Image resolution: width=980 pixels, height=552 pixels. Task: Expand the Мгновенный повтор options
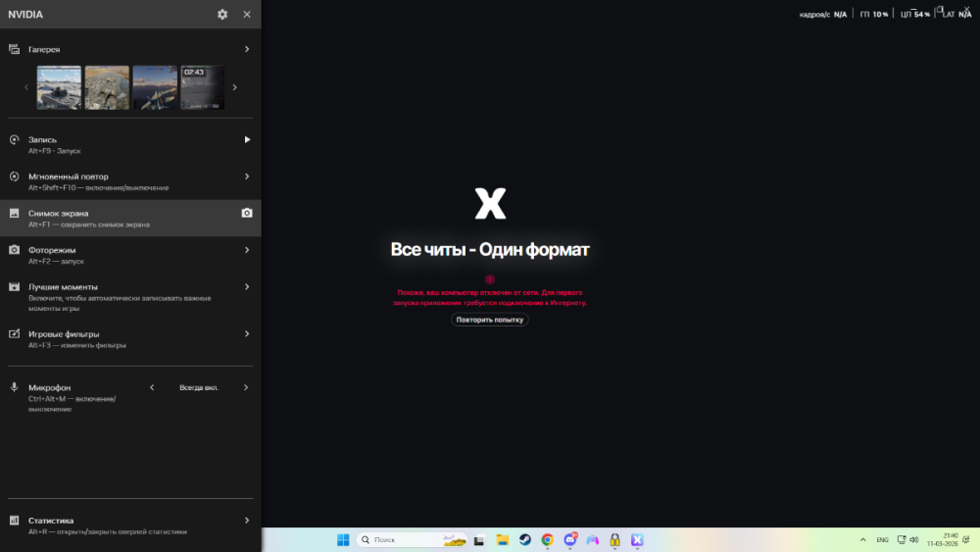click(246, 176)
